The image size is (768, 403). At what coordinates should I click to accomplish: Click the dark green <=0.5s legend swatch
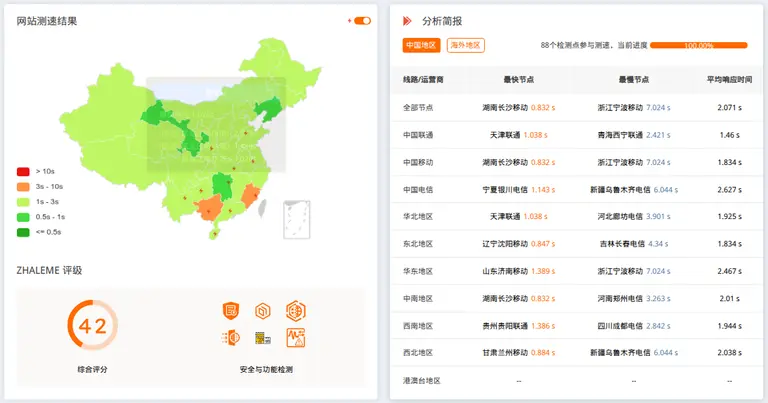pyautogui.click(x=23, y=232)
